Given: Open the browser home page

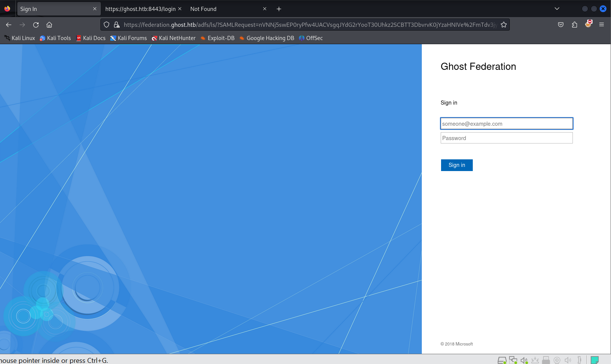Looking at the screenshot, I should coord(49,25).
